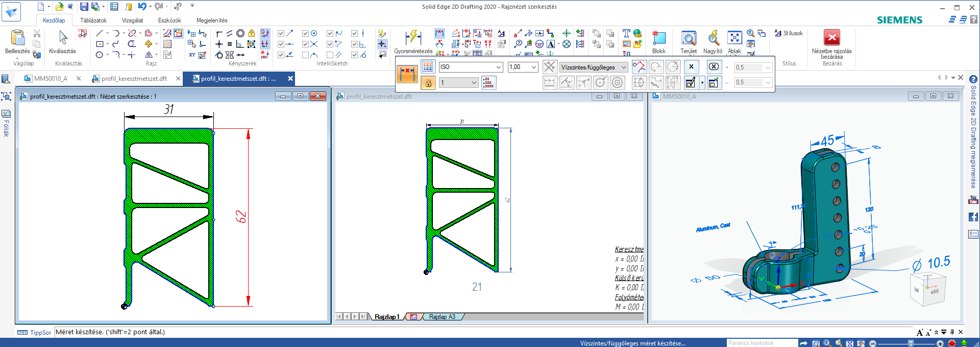Switch to the Eszközök ribbon tab
Screen dimensions: 980x347
click(x=169, y=20)
